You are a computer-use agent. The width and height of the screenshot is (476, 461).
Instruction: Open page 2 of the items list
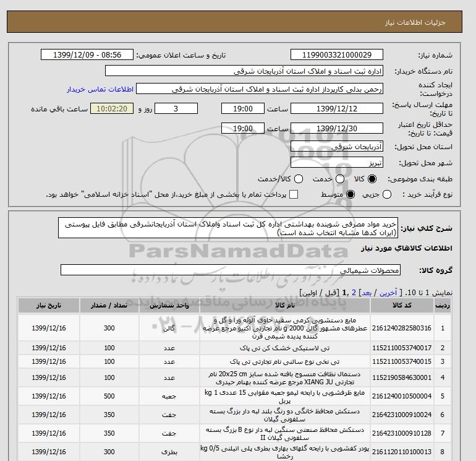(354, 293)
